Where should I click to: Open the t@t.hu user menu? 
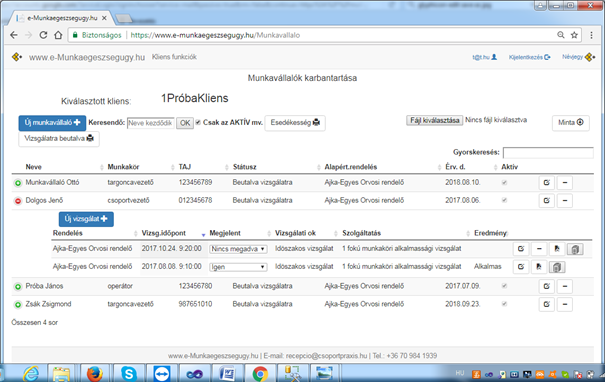coord(485,57)
